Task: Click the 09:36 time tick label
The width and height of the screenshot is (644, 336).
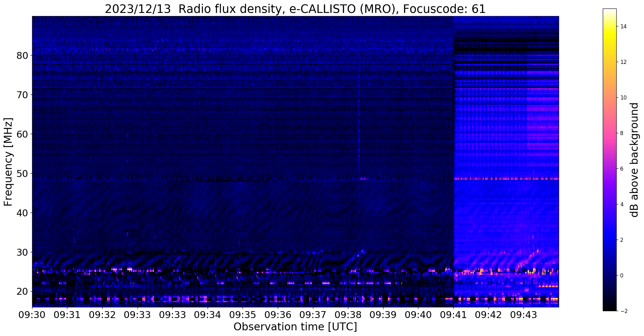Action: tap(278, 315)
